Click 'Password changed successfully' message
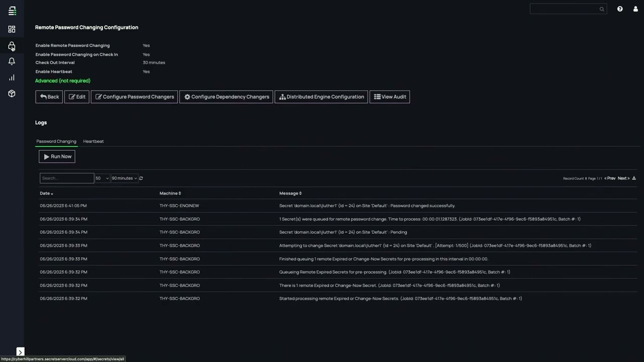Viewport: 644px width, 362px height. [x=367, y=206]
